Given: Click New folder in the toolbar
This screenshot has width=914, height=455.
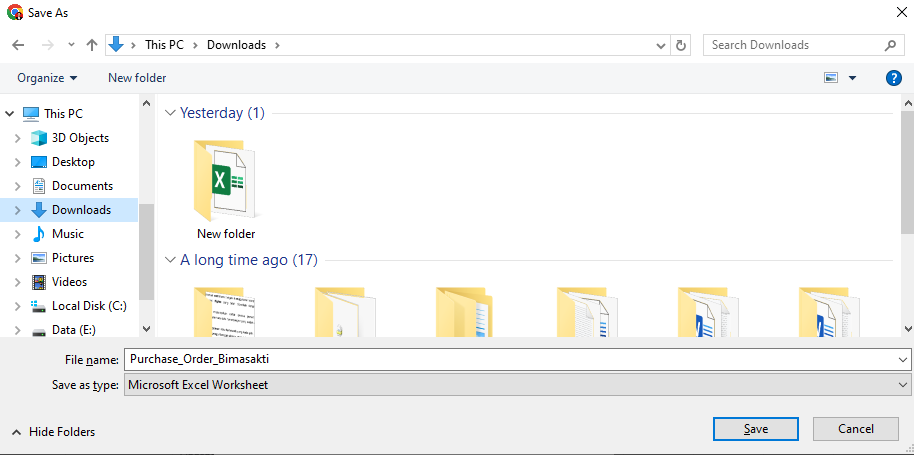Looking at the screenshot, I should pos(137,78).
